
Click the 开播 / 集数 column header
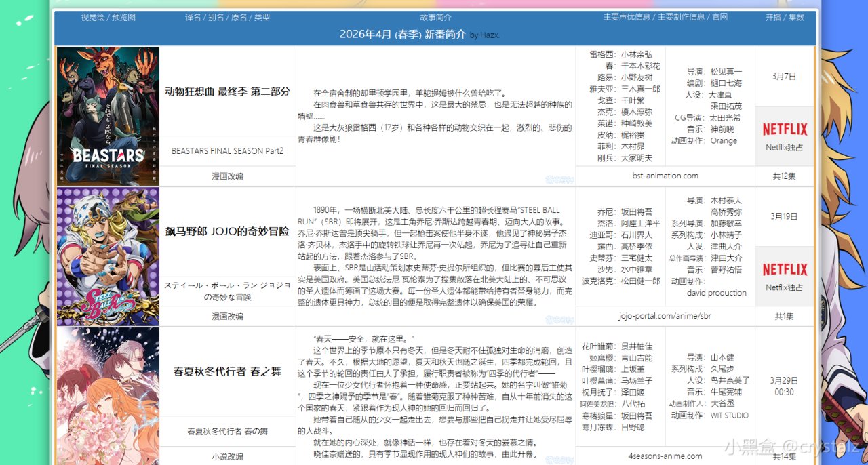click(x=785, y=17)
